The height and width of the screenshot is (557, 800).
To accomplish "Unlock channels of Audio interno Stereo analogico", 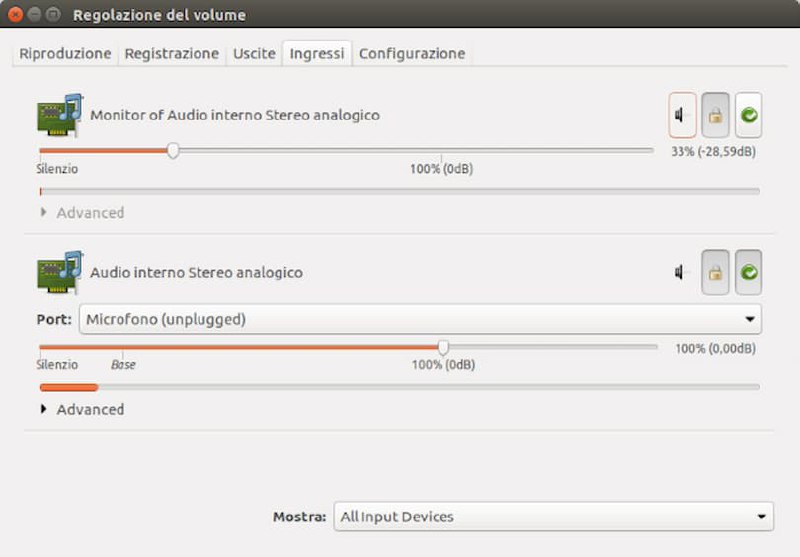I will tap(715, 272).
